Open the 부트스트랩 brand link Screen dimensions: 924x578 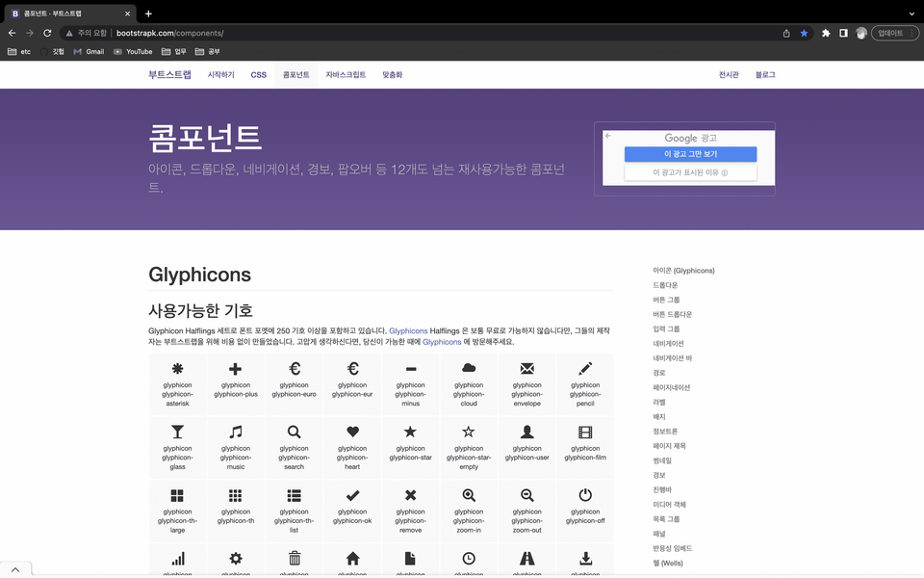pos(169,74)
